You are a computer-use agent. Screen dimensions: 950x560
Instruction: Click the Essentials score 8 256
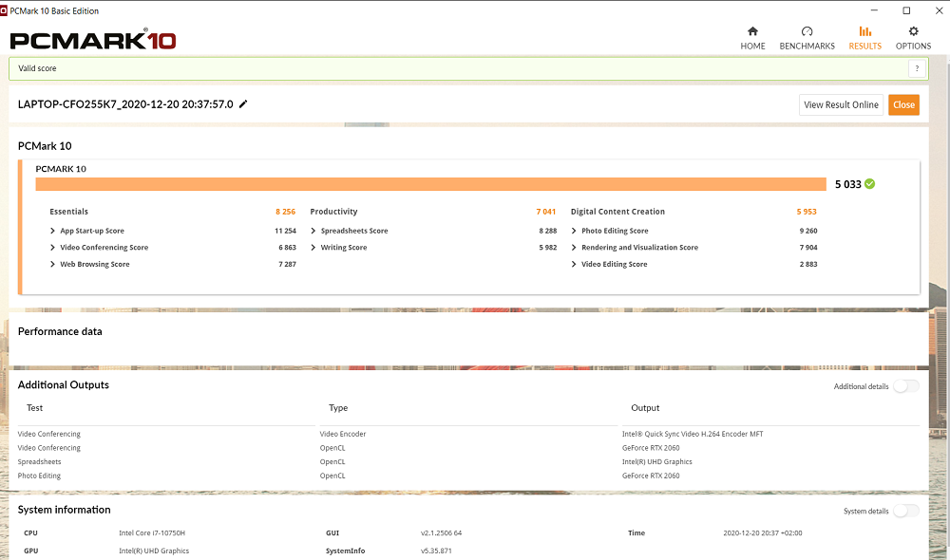click(x=285, y=212)
